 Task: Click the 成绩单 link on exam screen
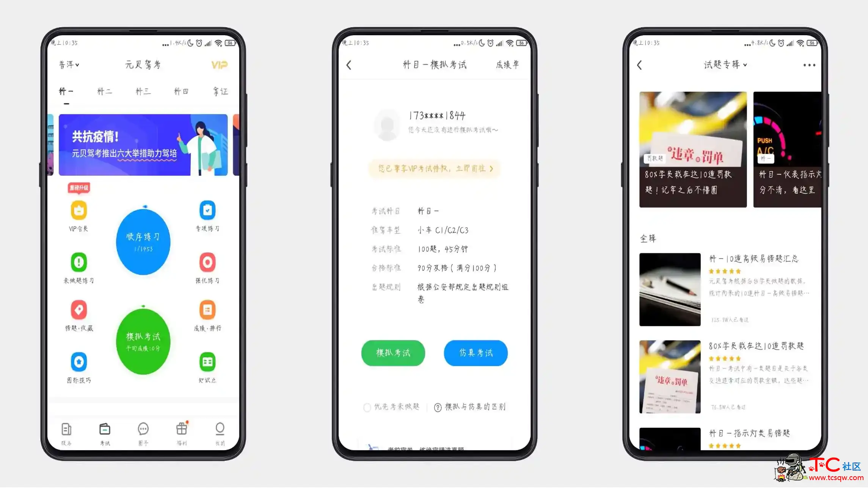pos(505,64)
